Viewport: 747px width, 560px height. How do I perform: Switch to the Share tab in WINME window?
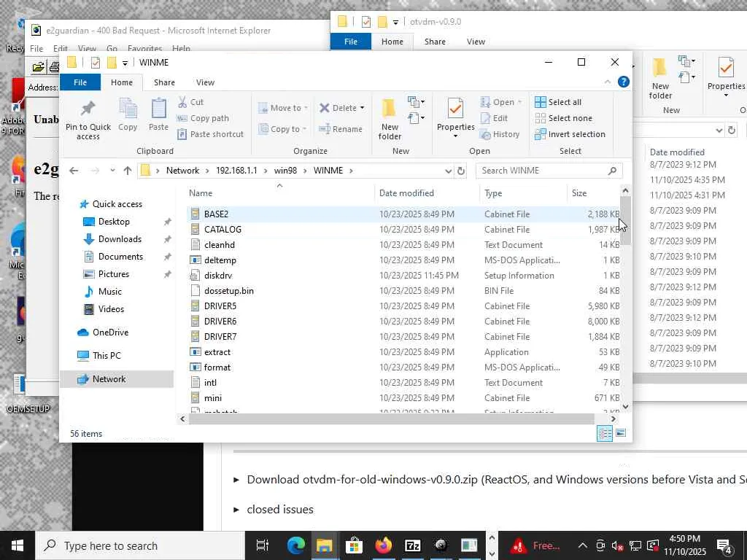pyautogui.click(x=164, y=82)
